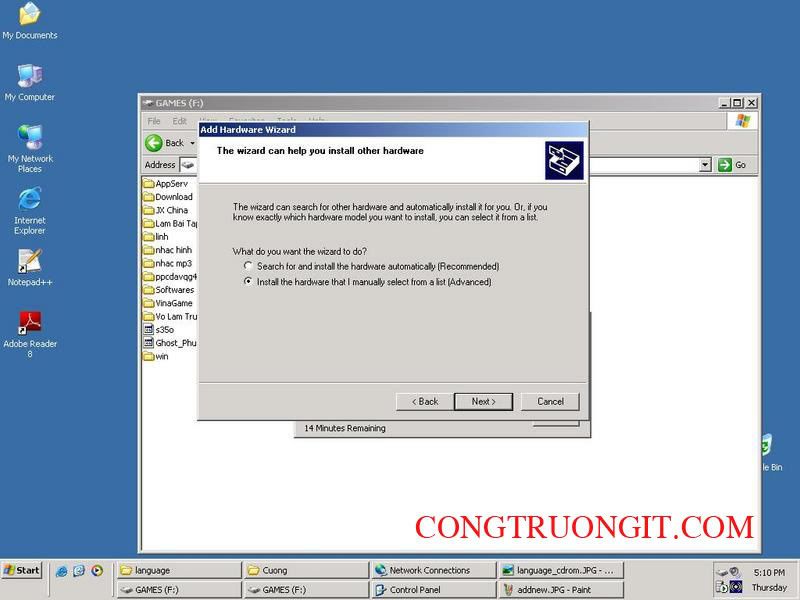The height and width of the screenshot is (600, 800).
Task: Select automatic hardware search radio option
Action: [x=248, y=266]
